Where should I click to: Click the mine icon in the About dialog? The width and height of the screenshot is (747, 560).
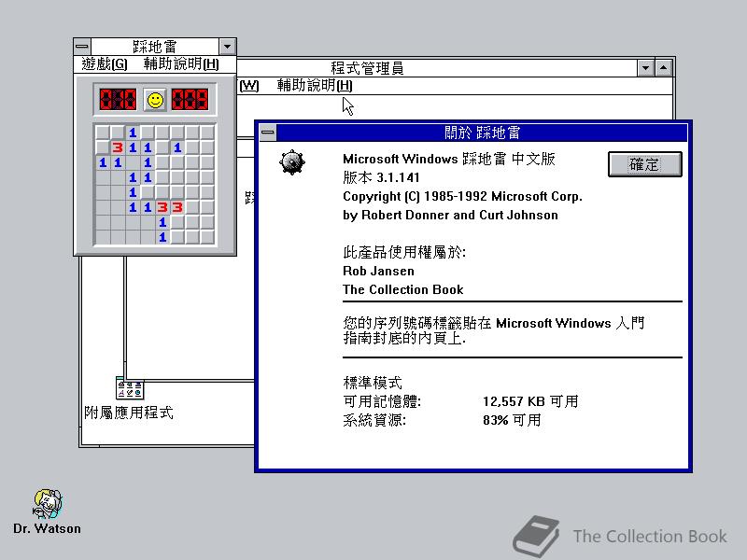pyautogui.click(x=292, y=162)
